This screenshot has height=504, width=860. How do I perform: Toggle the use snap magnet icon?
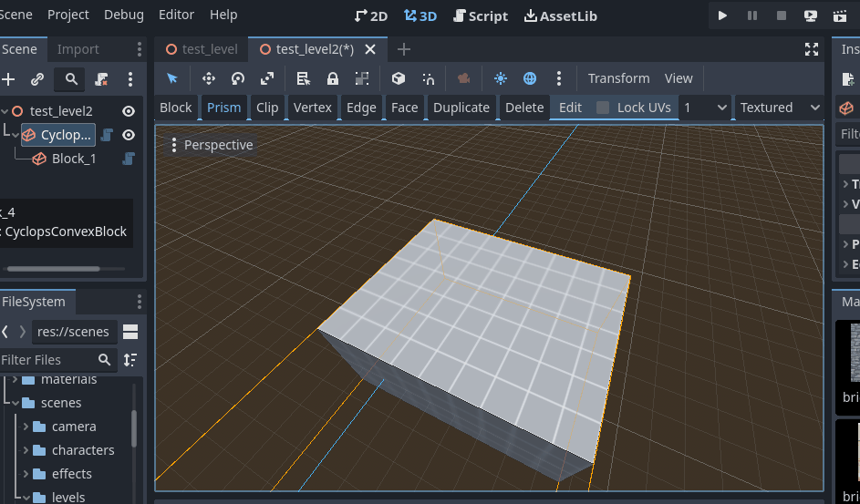click(429, 78)
